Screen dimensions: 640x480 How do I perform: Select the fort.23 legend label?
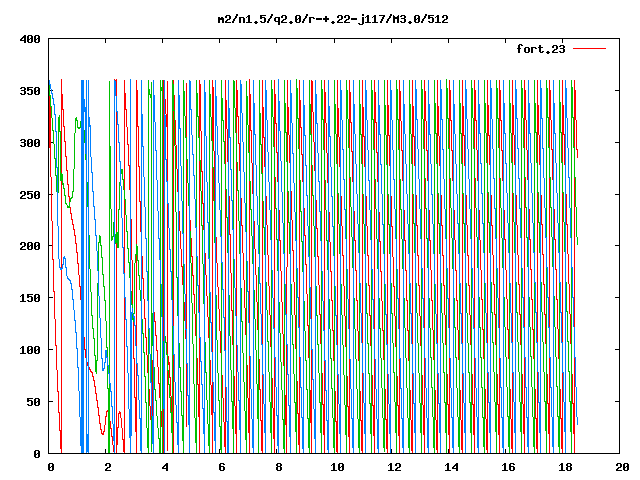click(540, 49)
